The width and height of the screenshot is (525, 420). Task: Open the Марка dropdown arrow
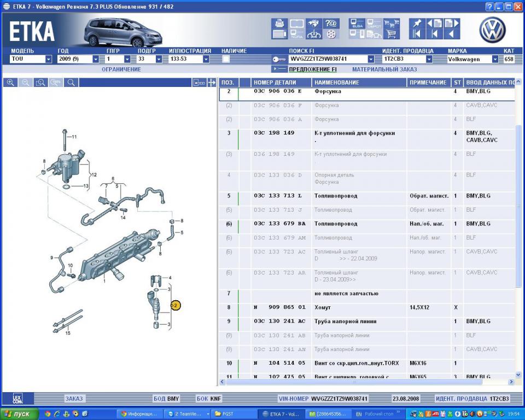[495, 59]
